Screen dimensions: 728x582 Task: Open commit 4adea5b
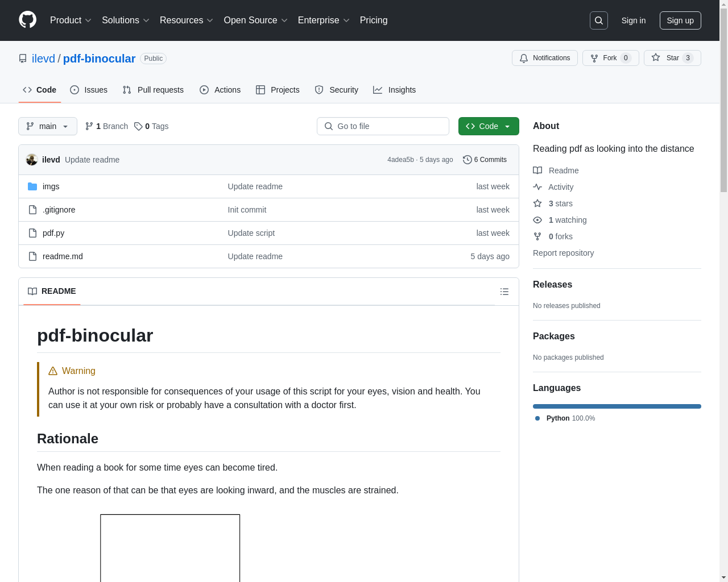tap(400, 160)
